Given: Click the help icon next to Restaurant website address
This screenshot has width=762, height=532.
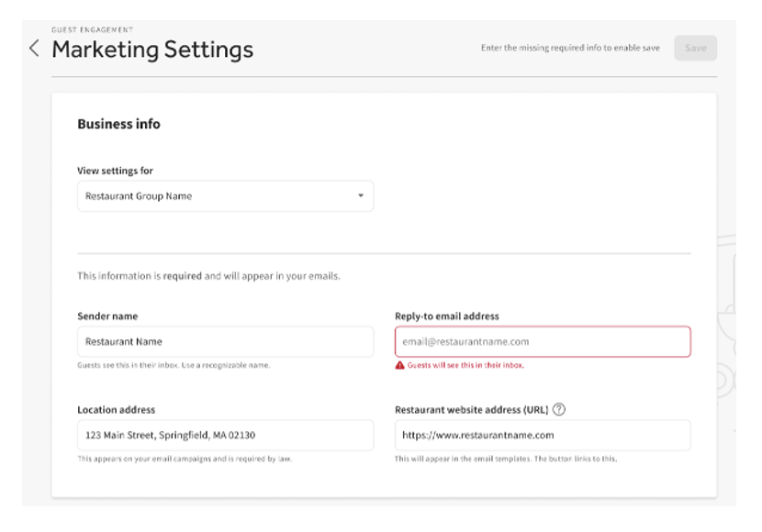Looking at the screenshot, I should 559,410.
